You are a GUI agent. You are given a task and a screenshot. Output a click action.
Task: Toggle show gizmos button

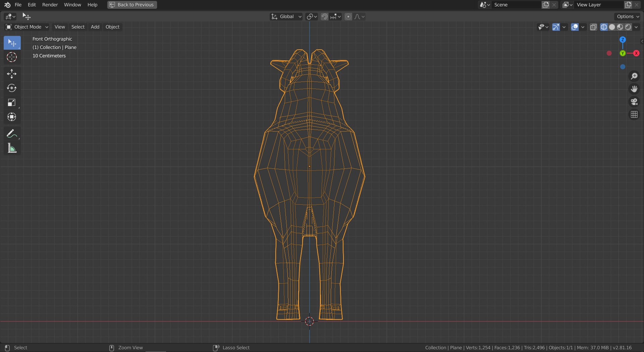click(x=556, y=27)
